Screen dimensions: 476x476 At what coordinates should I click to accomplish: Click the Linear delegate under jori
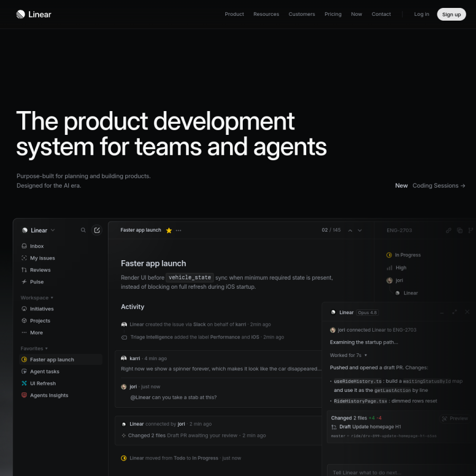[407, 293]
